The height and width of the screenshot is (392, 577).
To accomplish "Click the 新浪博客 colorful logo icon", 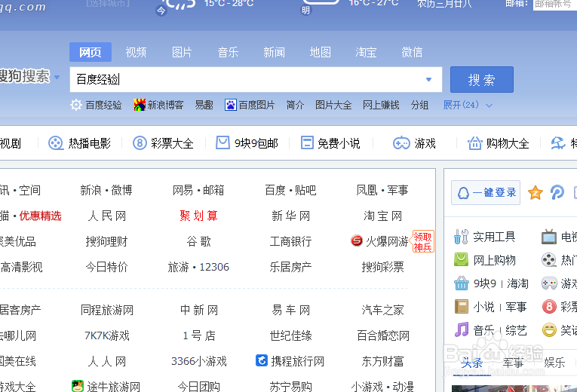I will pyautogui.click(x=140, y=105).
